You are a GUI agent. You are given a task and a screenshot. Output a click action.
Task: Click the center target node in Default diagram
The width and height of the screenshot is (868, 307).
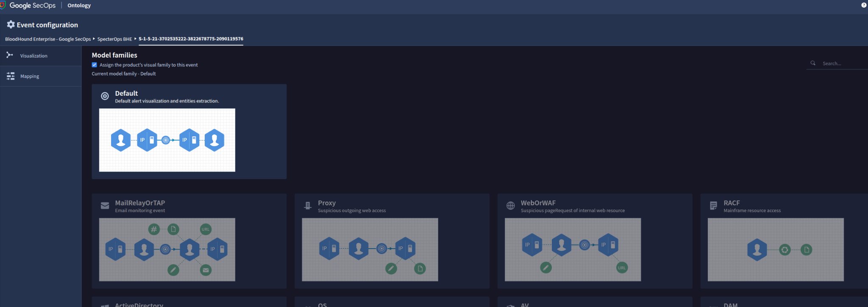[166, 140]
